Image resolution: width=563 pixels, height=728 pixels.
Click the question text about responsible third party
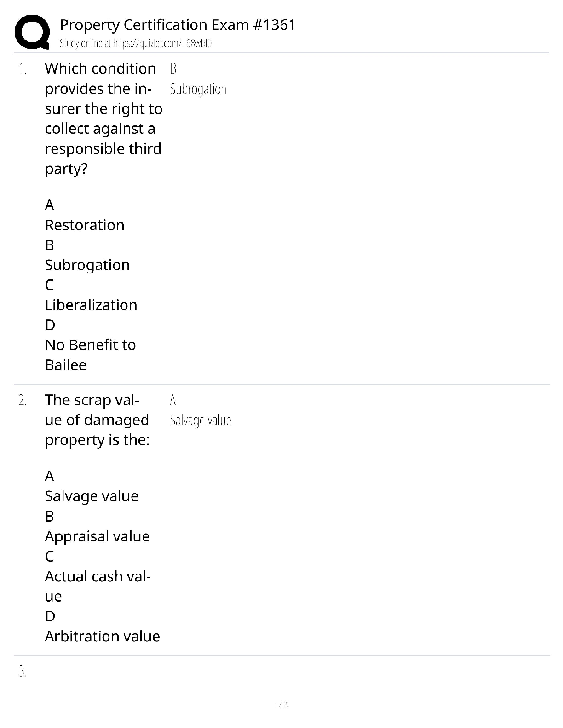(103, 119)
